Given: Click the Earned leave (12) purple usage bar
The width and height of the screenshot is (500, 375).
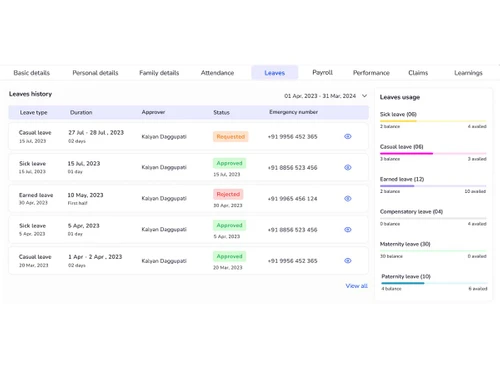Looking at the screenshot, I should (433, 186).
